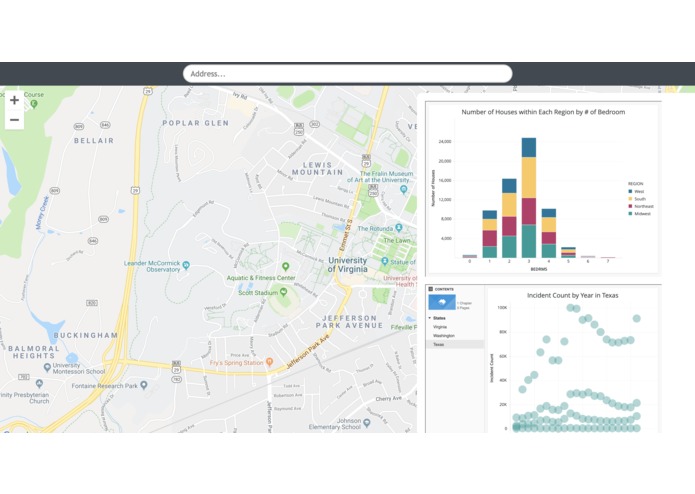
Task: Click the Trinity Presbyterian Church pin
Action: coord(39,383)
